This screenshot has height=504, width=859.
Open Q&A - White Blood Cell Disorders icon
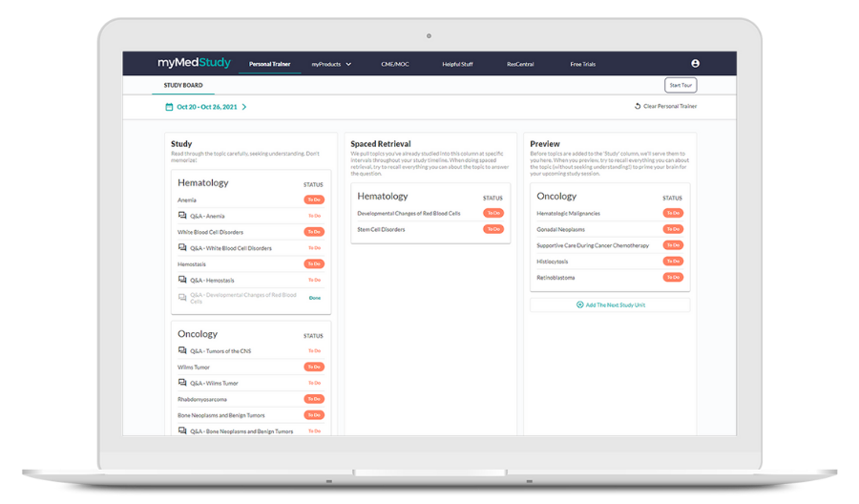click(x=182, y=247)
